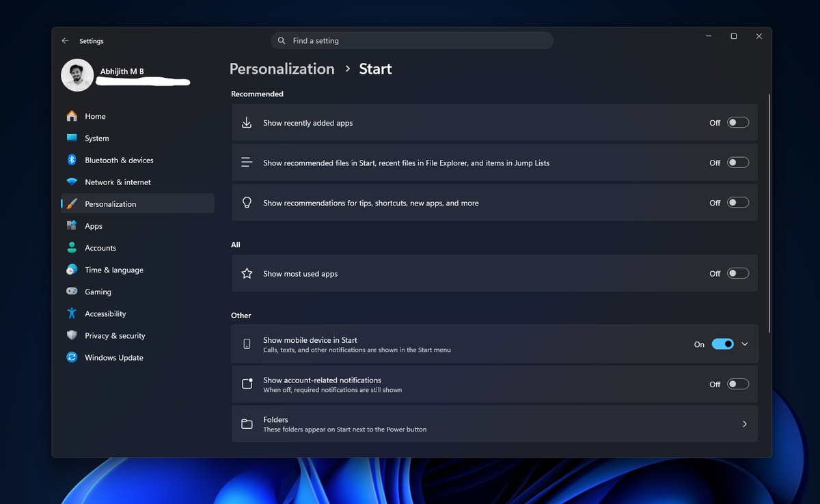Screen dimensions: 820x504
Task: Click the Network wifi icon
Action: coord(72,182)
